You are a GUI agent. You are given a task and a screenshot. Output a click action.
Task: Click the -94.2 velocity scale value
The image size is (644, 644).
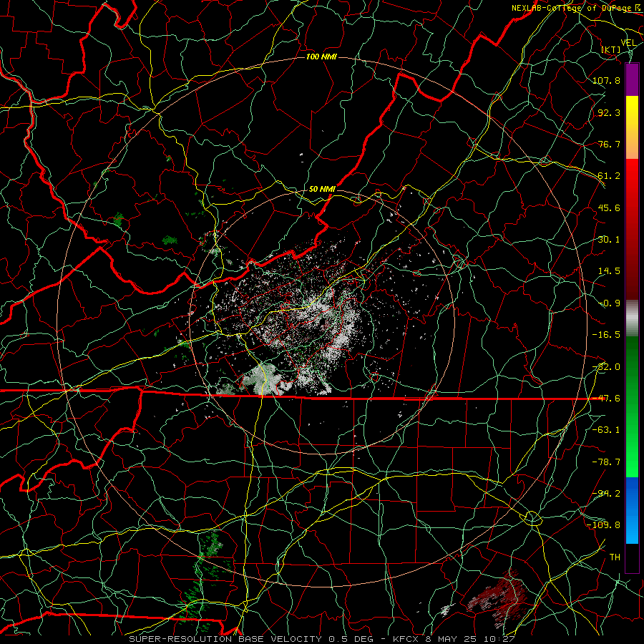pyautogui.click(x=606, y=494)
